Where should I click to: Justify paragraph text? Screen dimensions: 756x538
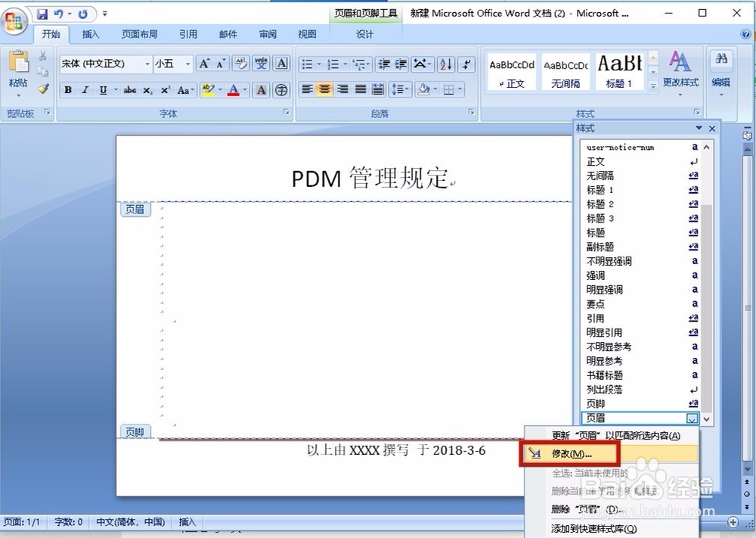(361, 89)
